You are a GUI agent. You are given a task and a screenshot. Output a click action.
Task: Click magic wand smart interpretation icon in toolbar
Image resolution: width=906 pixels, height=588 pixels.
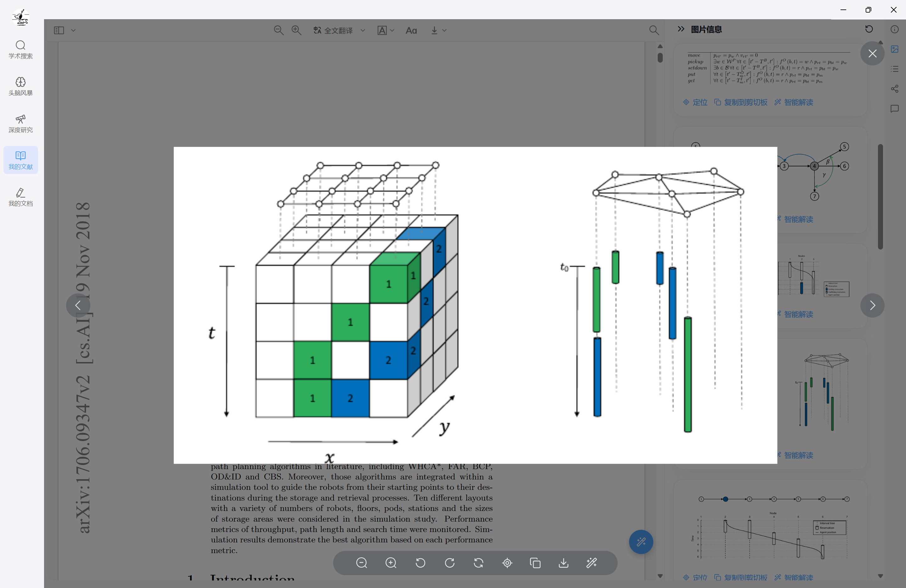pos(592,563)
